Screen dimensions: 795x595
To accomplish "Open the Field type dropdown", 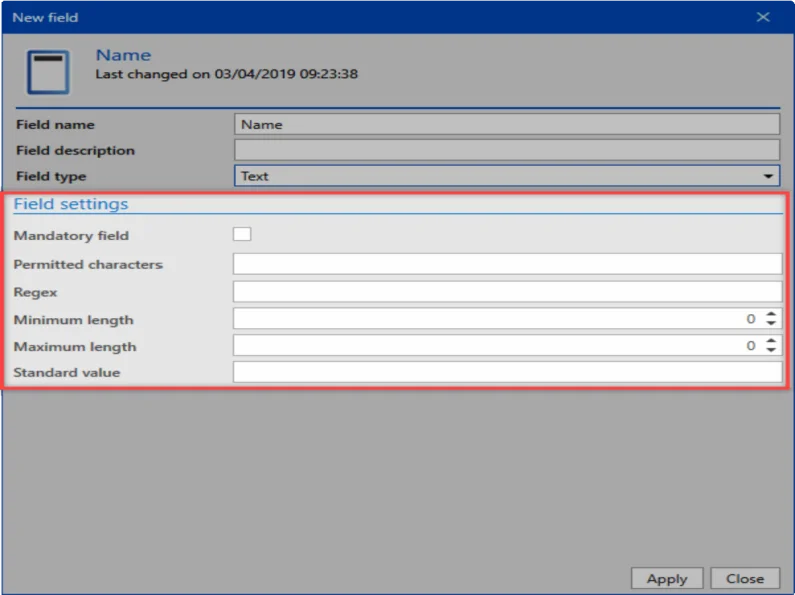I will click(507, 176).
